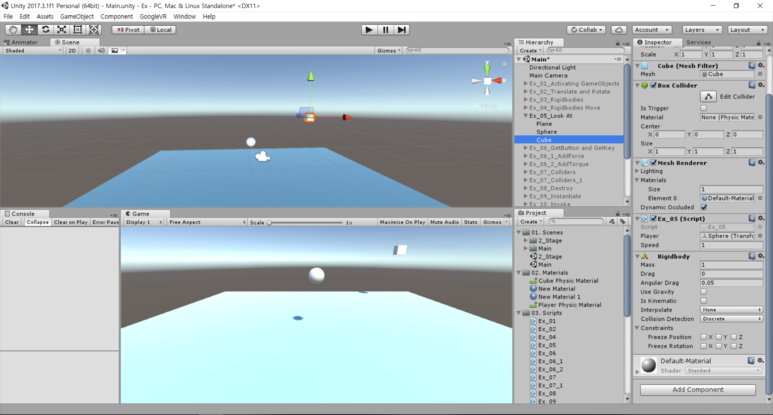This screenshot has height=415, width=773.
Task: Start Play mode
Action: coord(369,30)
